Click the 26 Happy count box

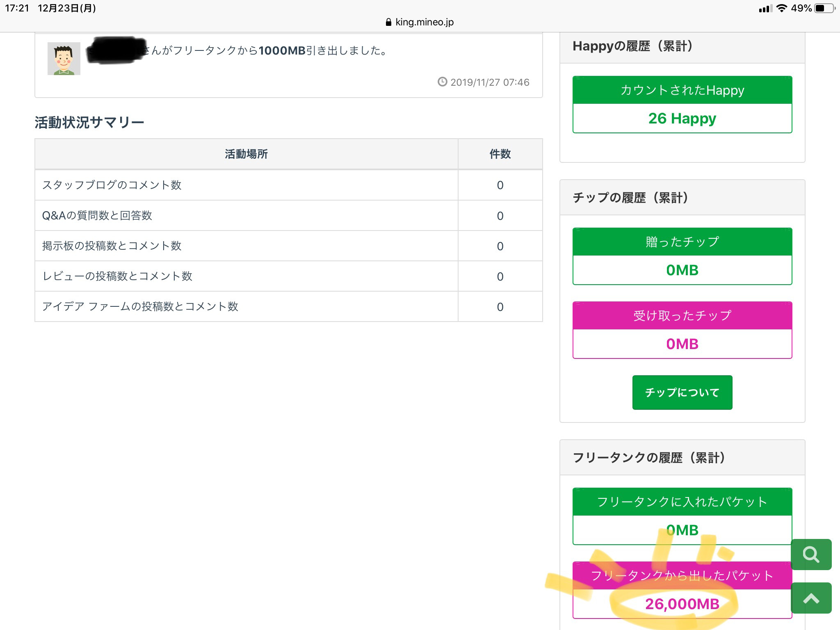coord(682,119)
